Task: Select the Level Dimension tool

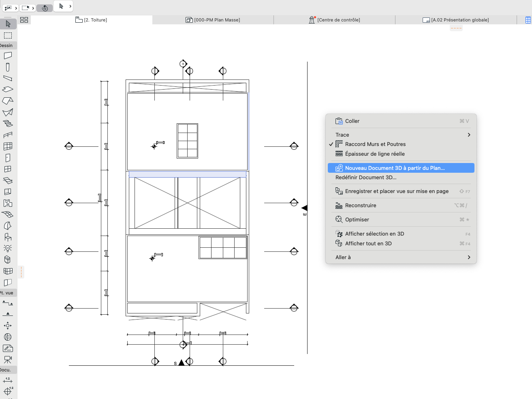Action: (8, 390)
